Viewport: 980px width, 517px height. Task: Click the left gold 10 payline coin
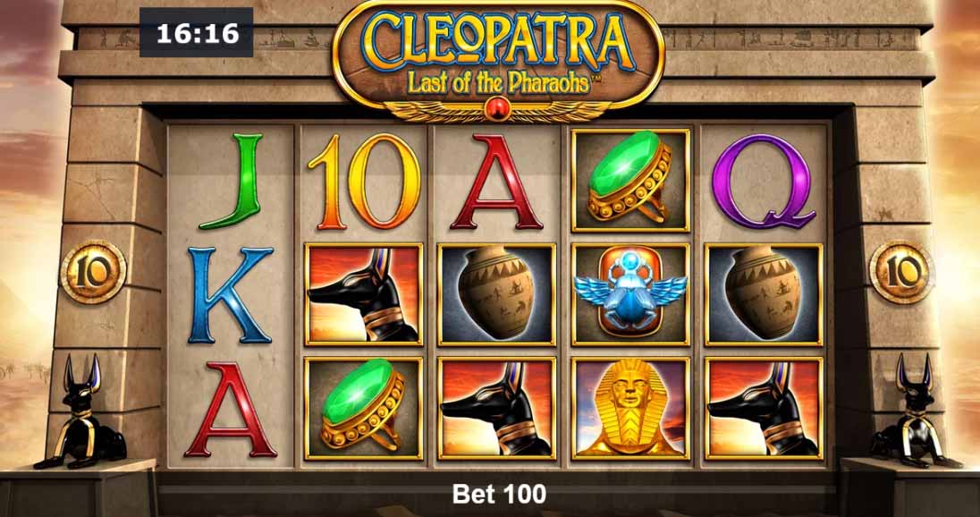tap(93, 272)
